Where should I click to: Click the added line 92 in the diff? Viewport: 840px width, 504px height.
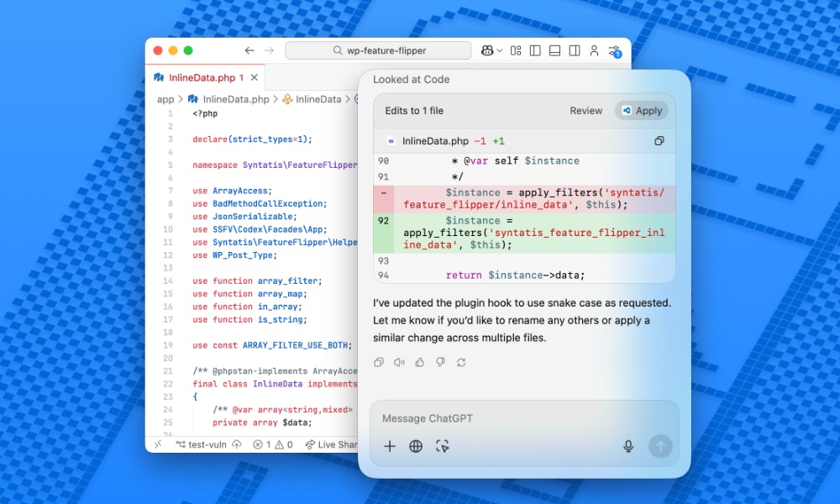tap(524, 233)
